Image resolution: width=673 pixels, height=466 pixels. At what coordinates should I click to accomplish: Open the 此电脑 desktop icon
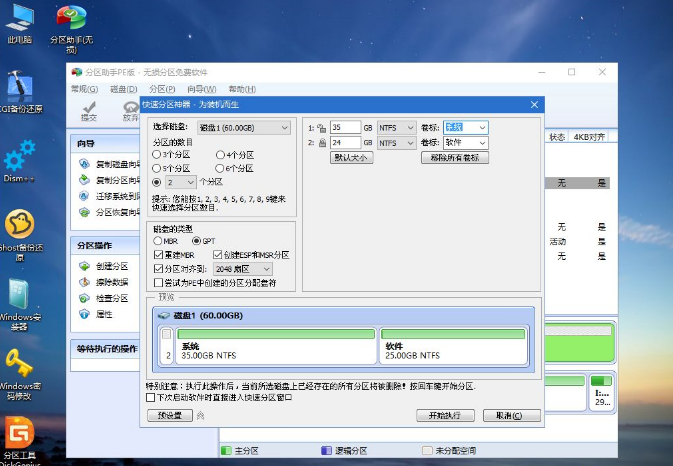[x=19, y=21]
